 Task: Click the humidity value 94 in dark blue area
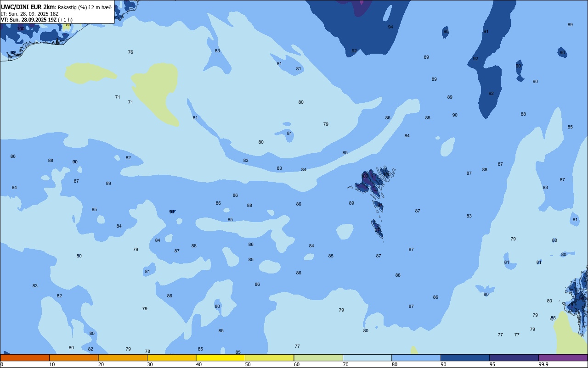click(390, 27)
